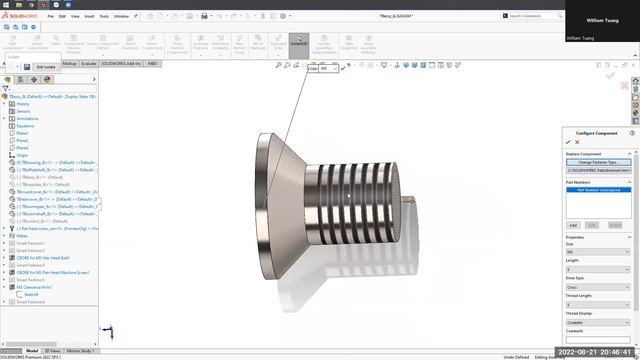Open the FeatureManager design tree tab
The width and height of the screenshot is (640, 360).
coord(7,80)
